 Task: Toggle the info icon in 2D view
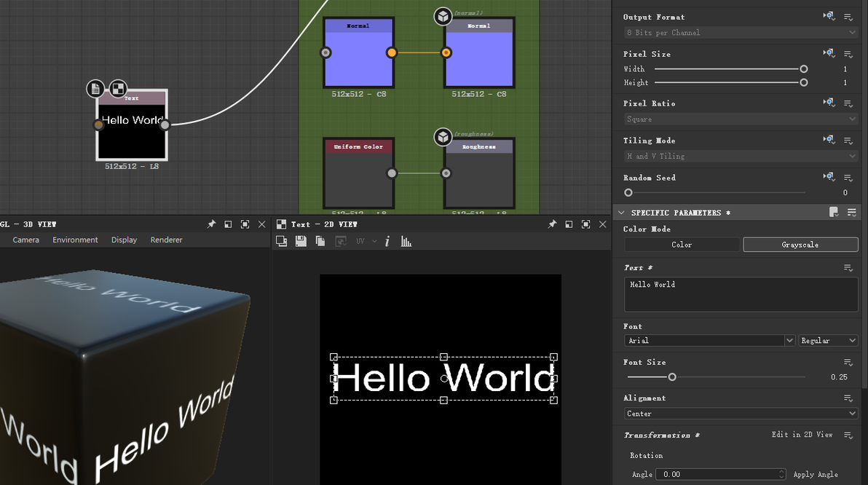(x=387, y=241)
